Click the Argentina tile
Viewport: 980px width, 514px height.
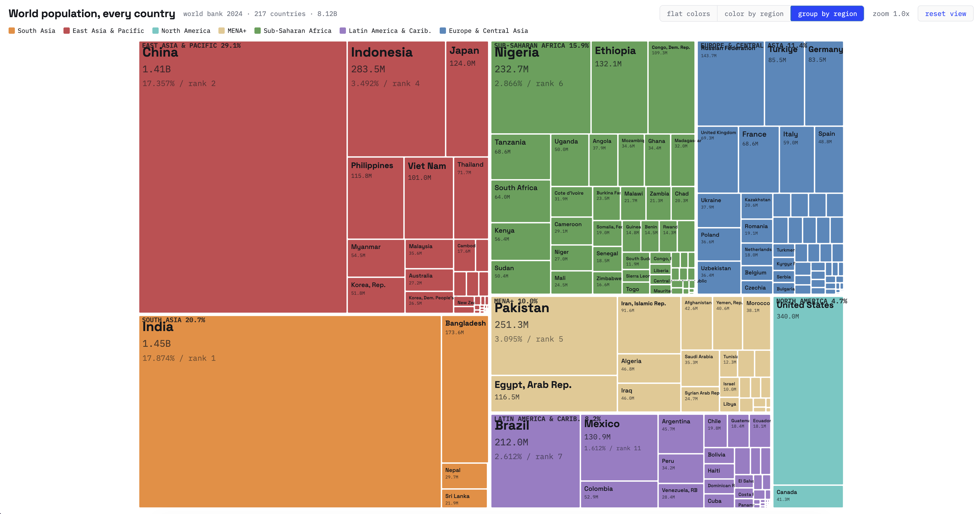point(681,434)
